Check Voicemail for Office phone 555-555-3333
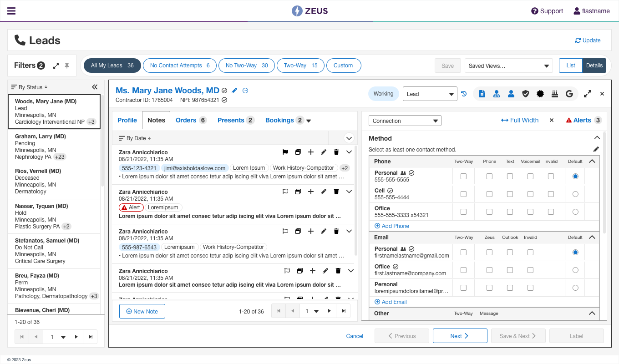Image resolution: width=619 pixels, height=364 pixels. 530,212
